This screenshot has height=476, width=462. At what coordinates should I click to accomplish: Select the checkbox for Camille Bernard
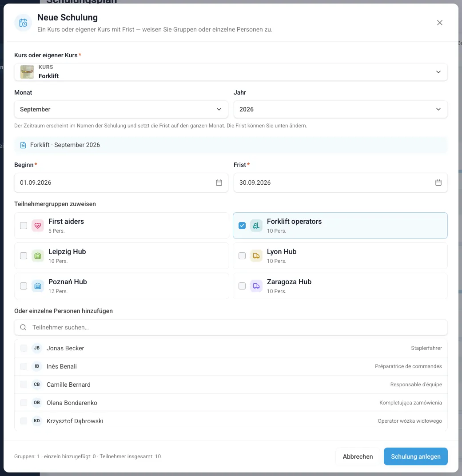(x=24, y=385)
